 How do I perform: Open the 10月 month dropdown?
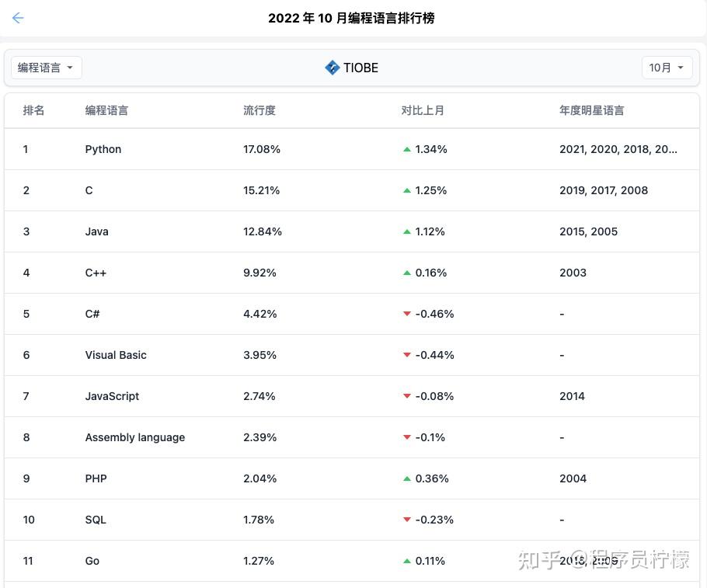667,68
